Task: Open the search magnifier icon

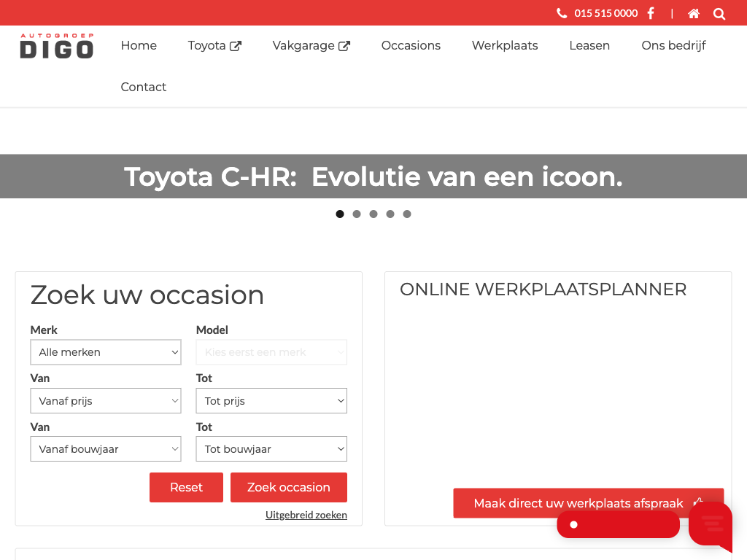Action: pyautogui.click(x=719, y=14)
